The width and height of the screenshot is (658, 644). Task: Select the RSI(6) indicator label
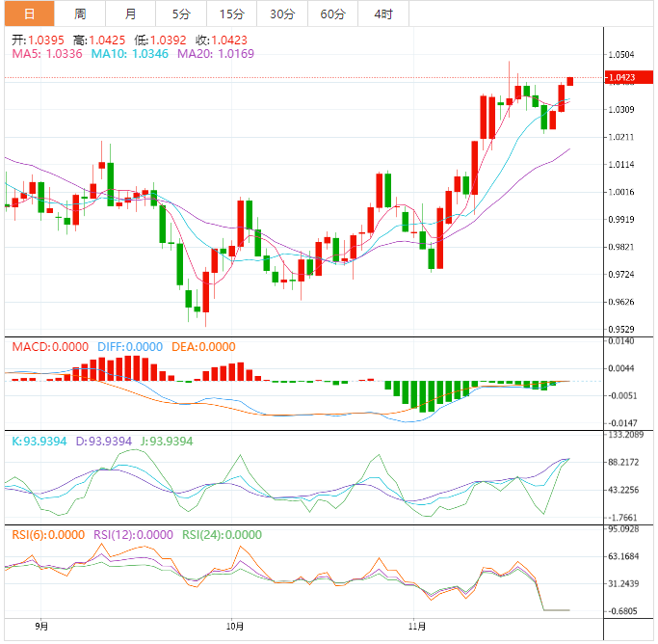(48, 535)
